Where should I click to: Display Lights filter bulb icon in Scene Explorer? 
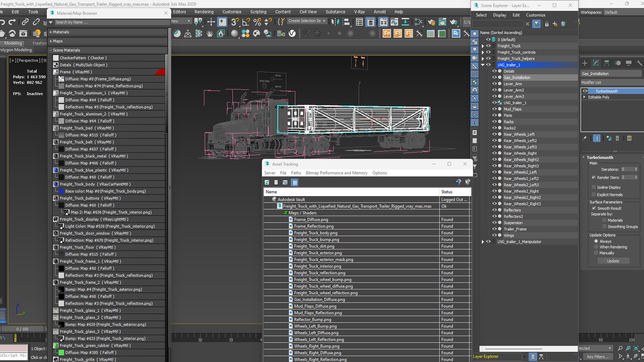pyautogui.click(x=475, y=50)
